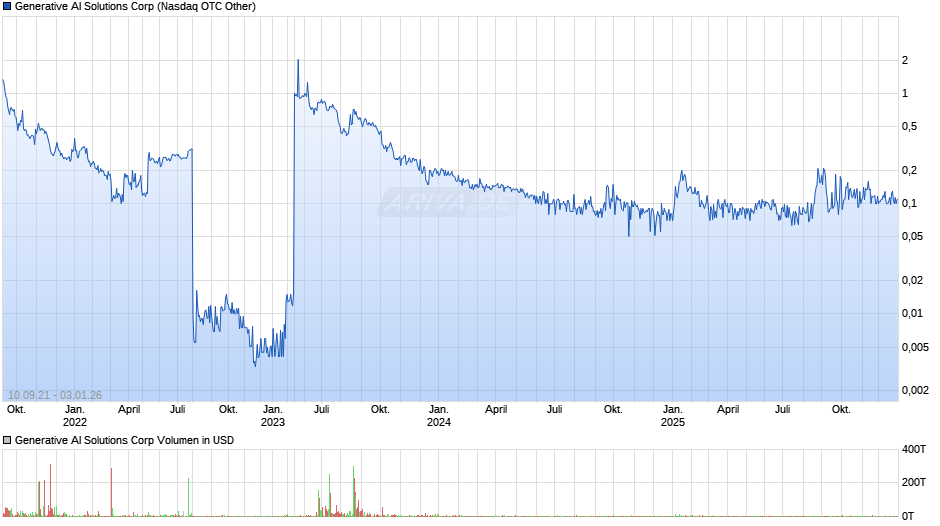
Task: Click the 'Generative AI Solutions Corp Volumen in USD' label
Action: pos(124,440)
